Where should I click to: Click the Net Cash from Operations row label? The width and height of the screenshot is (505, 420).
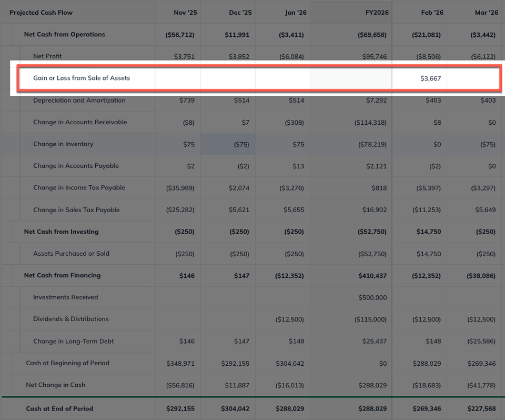(64, 35)
